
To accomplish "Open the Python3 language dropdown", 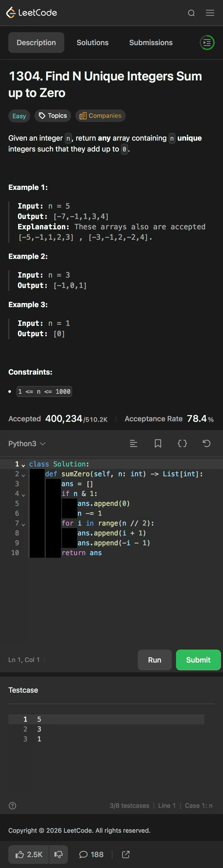I will pos(27,443).
